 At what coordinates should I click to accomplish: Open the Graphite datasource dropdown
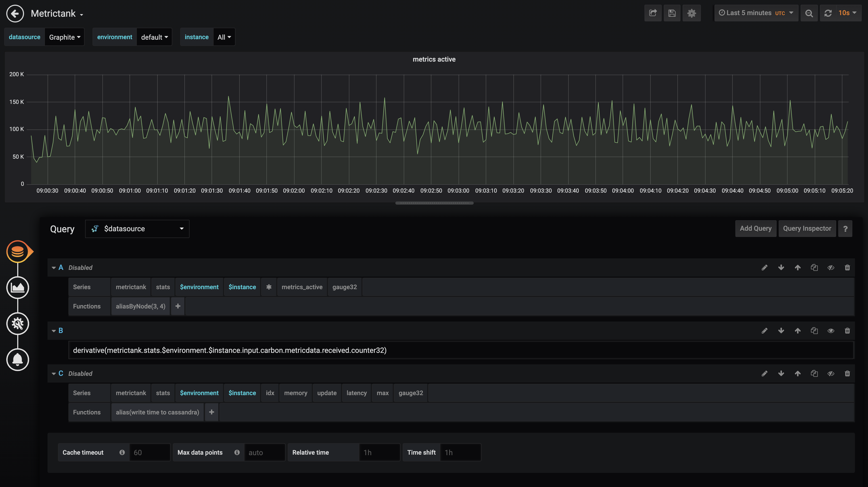(x=64, y=37)
